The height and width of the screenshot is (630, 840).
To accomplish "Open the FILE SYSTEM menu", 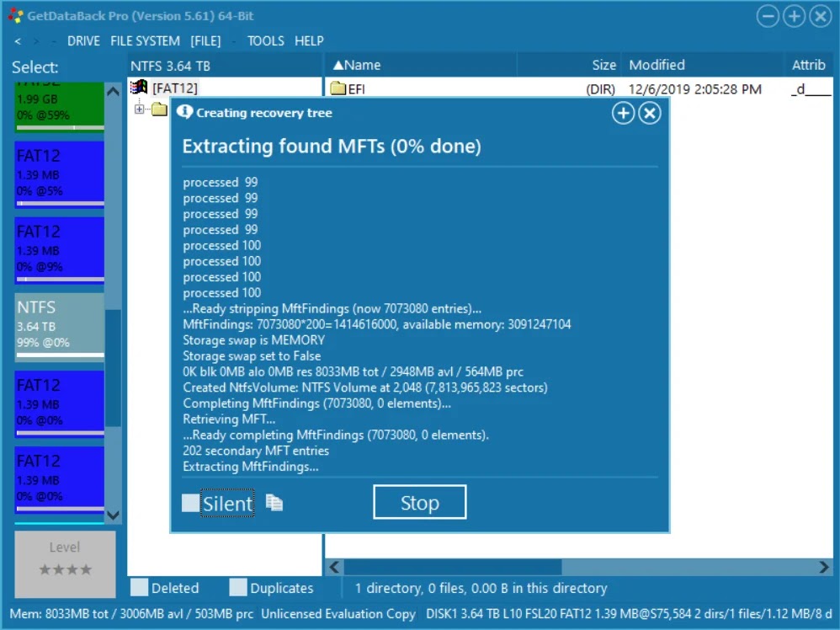I will point(145,40).
